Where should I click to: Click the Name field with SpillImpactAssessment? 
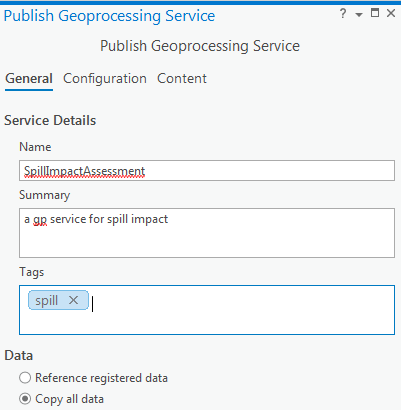(x=207, y=171)
